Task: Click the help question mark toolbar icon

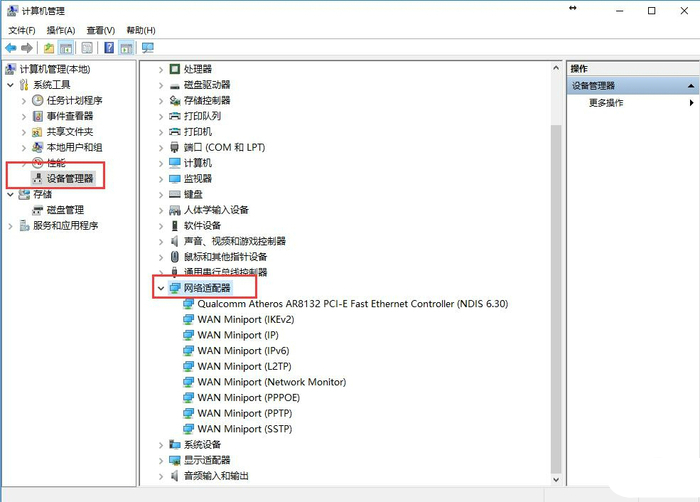Action: pyautogui.click(x=109, y=48)
